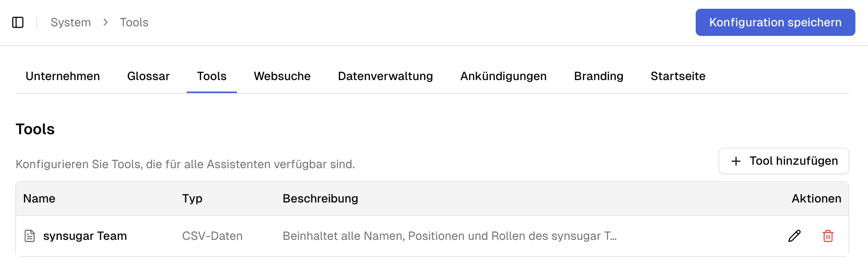Delete synsugar Team using the trash icon
868x270 pixels.
[x=828, y=236]
